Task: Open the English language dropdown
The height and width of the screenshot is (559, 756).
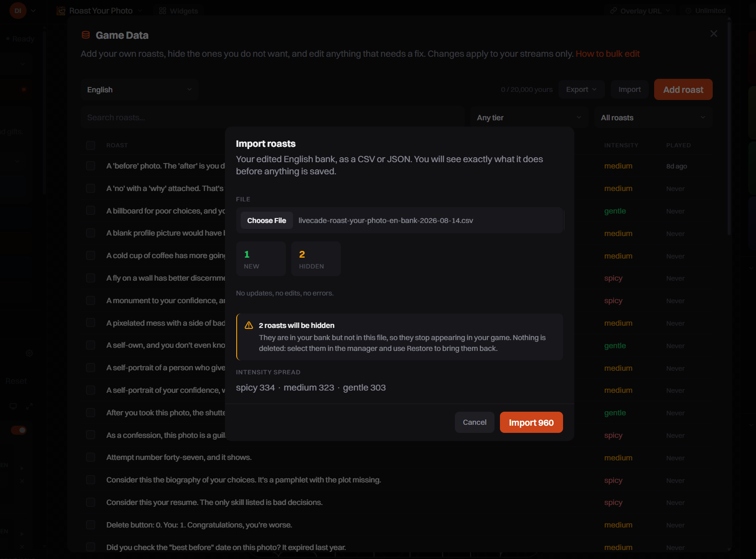Action: tap(140, 90)
